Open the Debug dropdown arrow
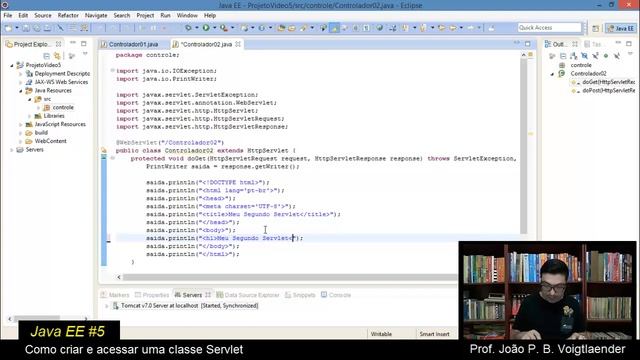 pyautogui.click(x=196, y=28)
